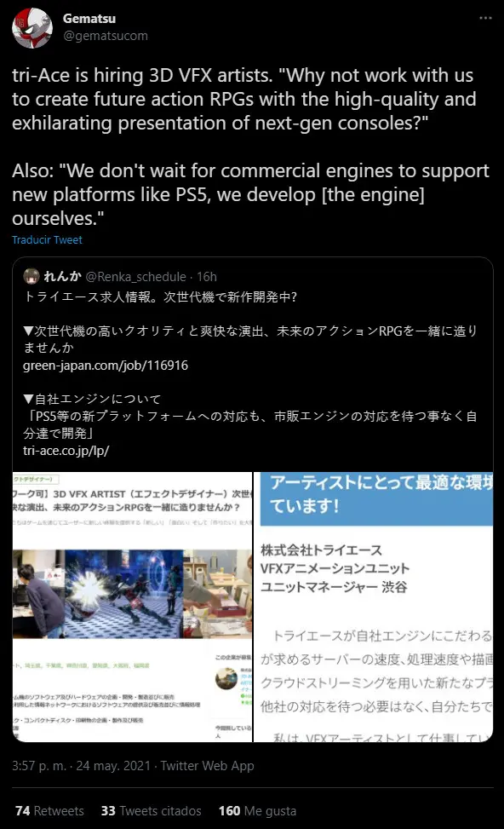Open the left job listing screenshot image
The height and width of the screenshot is (829, 504).
(x=132, y=607)
